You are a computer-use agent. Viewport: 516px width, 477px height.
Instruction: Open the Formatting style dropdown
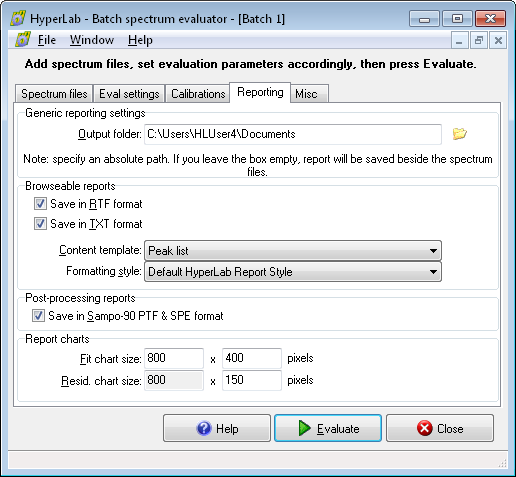click(x=293, y=272)
